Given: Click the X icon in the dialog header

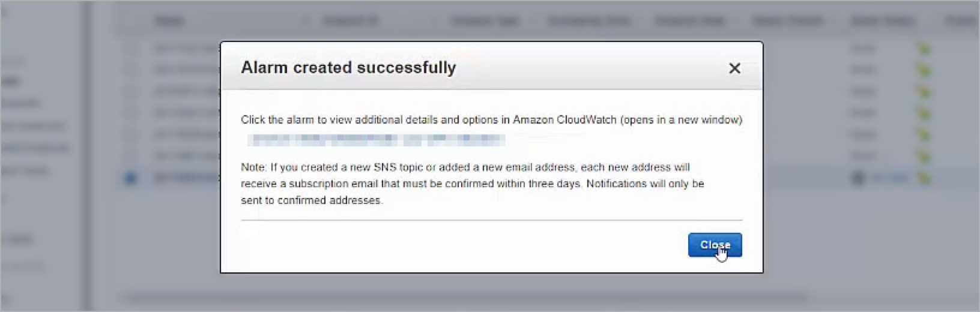Looking at the screenshot, I should [x=734, y=68].
